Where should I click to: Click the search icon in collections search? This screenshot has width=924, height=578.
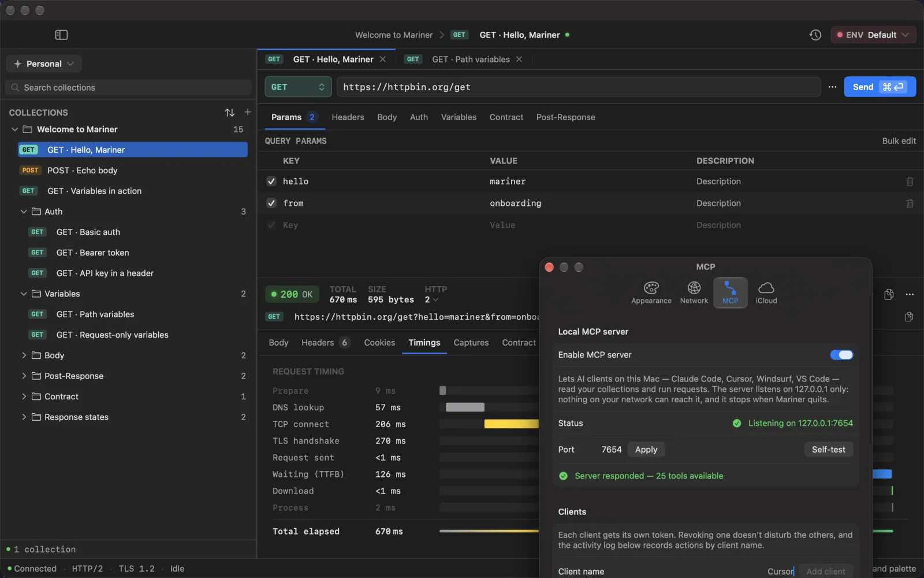click(15, 88)
